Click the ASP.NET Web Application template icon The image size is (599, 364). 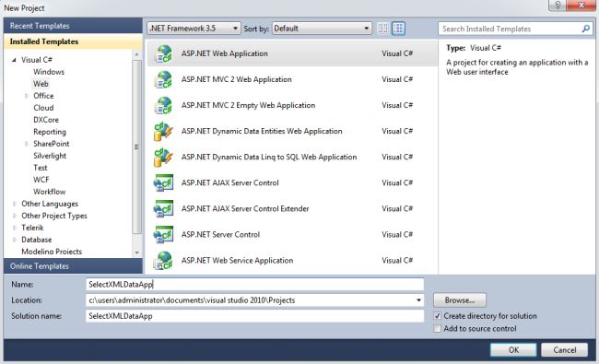(x=163, y=53)
